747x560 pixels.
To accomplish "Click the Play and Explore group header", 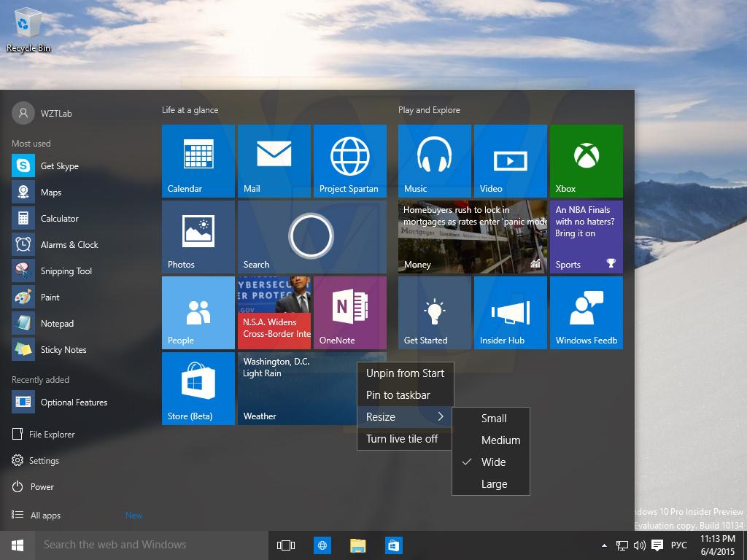I will pos(429,110).
